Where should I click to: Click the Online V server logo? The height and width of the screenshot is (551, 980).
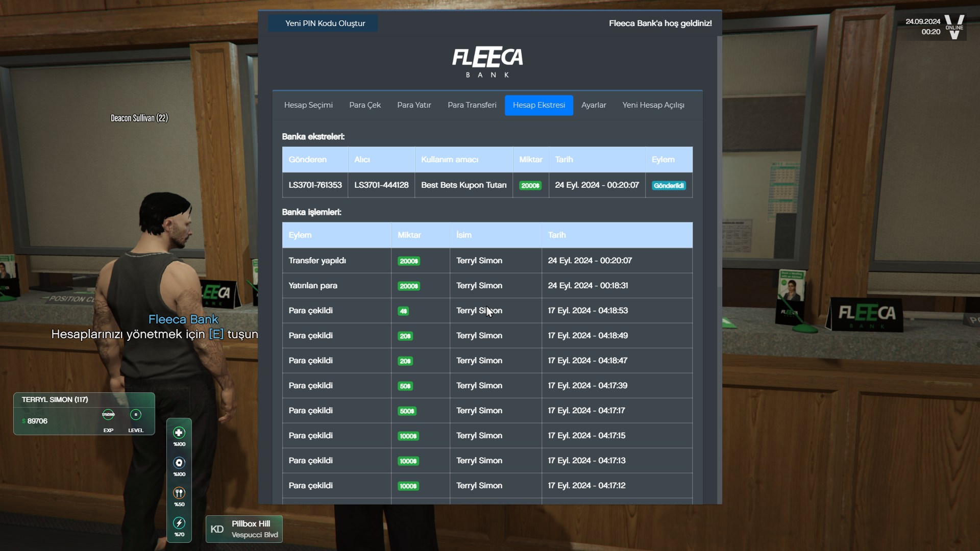[954, 27]
